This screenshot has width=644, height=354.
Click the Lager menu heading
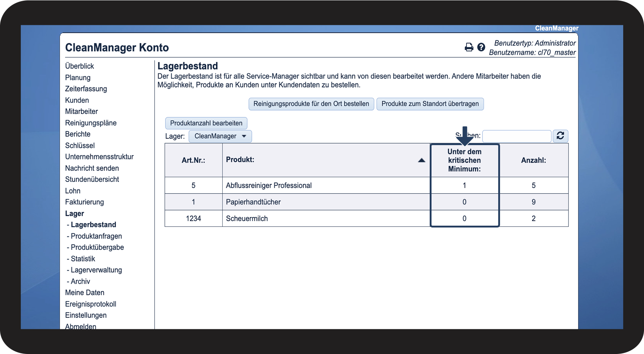75,213
